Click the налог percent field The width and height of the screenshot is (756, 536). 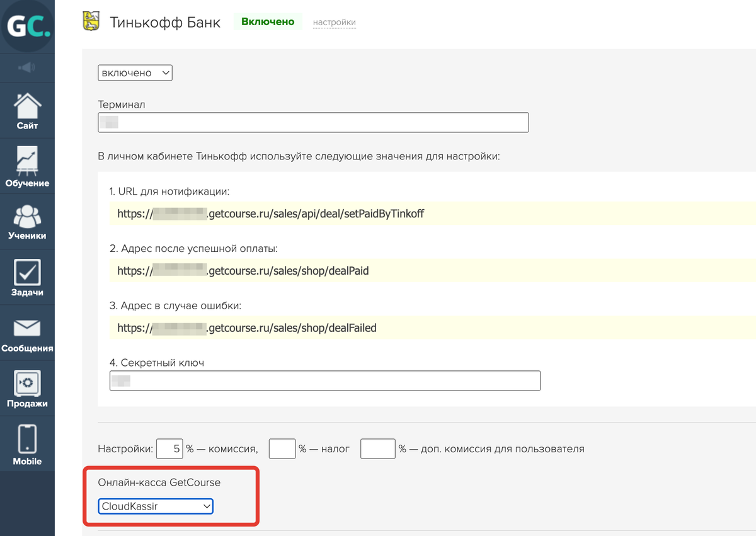pyautogui.click(x=282, y=449)
